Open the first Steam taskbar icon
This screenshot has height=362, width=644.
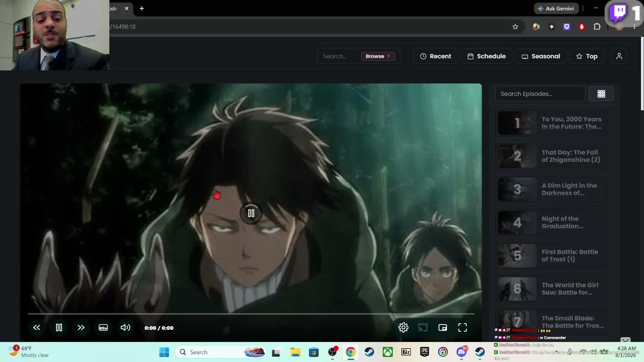(369, 352)
